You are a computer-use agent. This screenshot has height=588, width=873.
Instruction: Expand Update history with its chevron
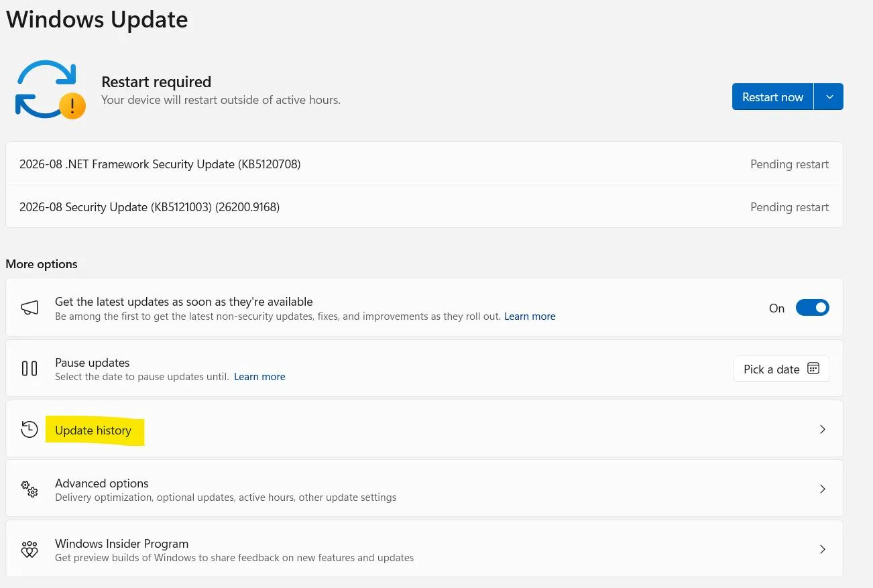(823, 429)
